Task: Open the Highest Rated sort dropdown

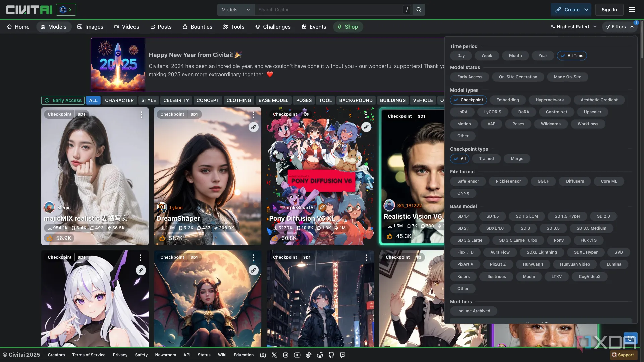Action: [573, 27]
